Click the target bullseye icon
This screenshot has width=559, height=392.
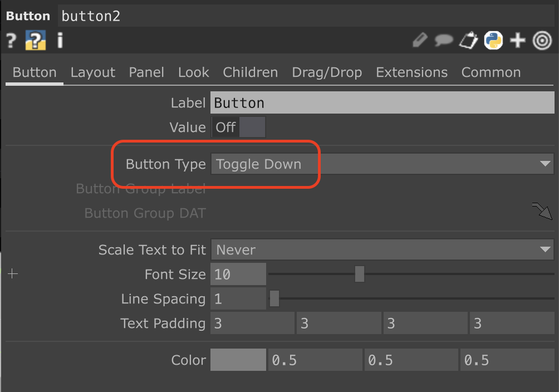[x=542, y=40]
